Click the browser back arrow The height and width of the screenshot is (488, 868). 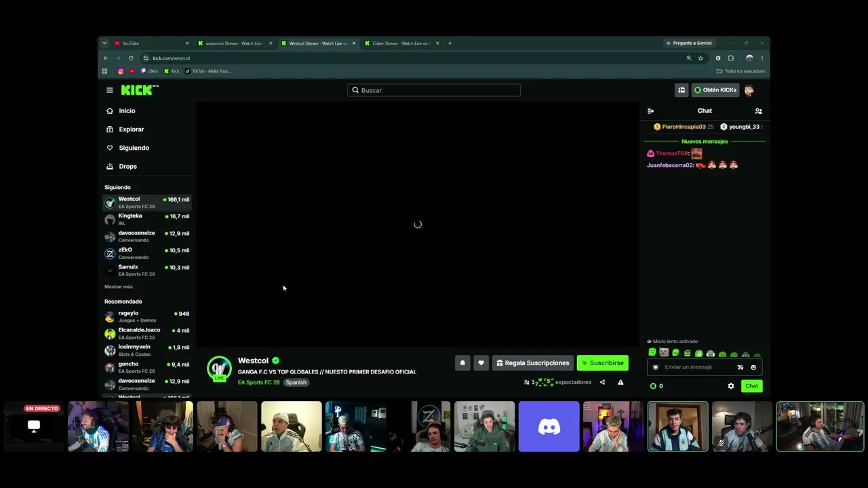106,58
